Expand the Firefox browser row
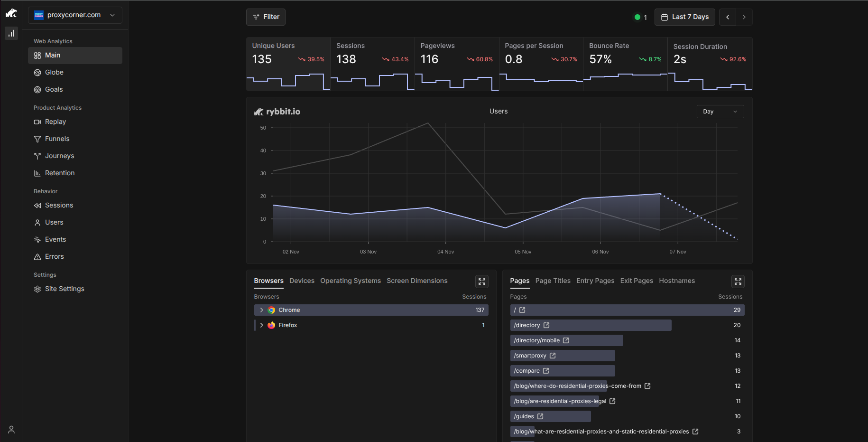Image resolution: width=868 pixels, height=442 pixels. click(261, 325)
